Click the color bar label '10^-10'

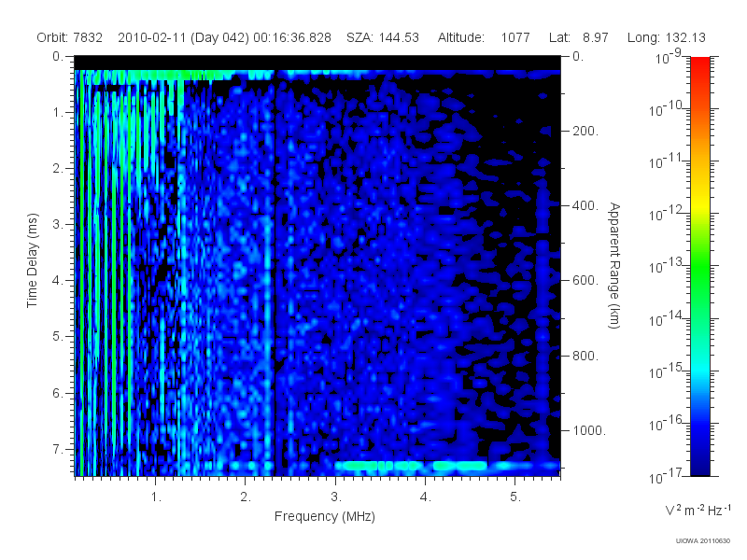(667, 108)
